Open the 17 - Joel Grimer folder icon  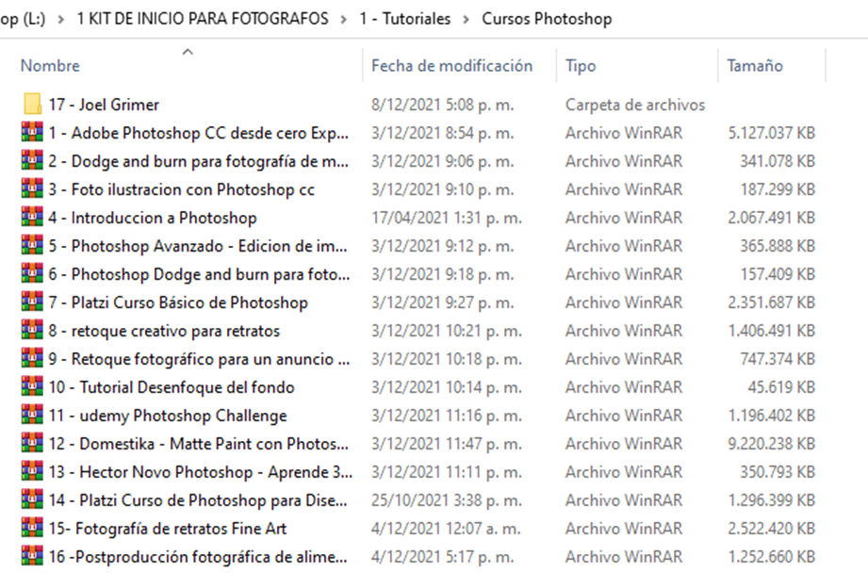(33, 104)
